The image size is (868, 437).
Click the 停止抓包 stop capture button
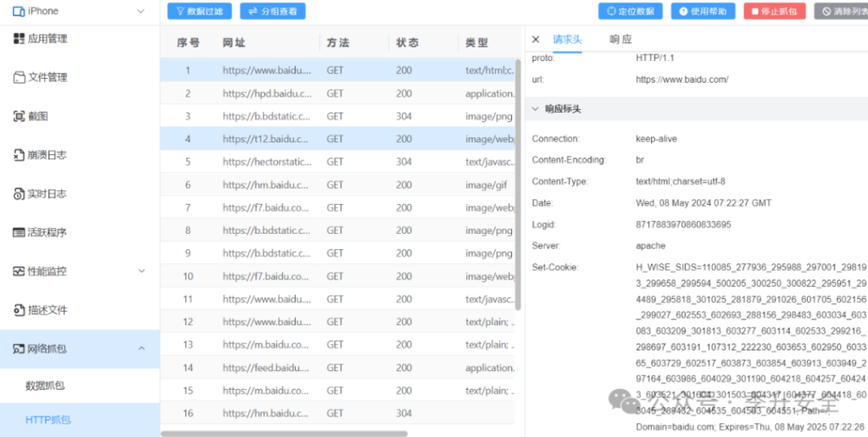click(775, 11)
